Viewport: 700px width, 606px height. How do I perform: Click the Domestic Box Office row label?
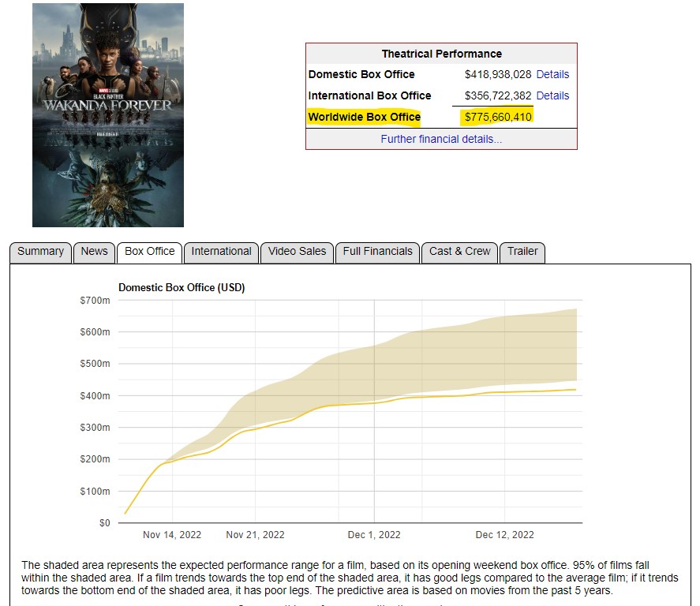point(361,74)
